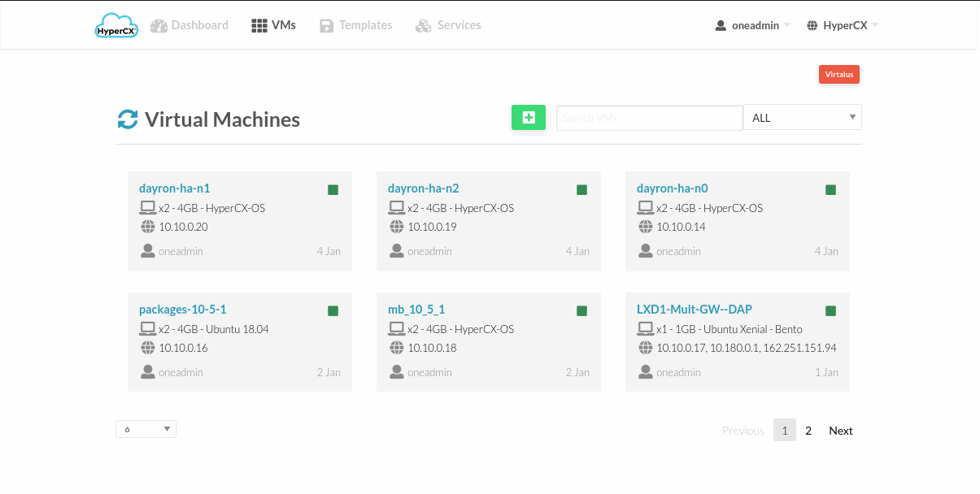980x494 pixels.
Task: Click the green status square of dayron-ha-n2
Action: (581, 190)
